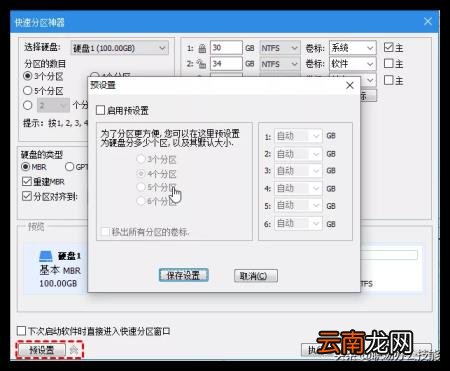Click the 预设置 button at bottom left
Image resolution: width=450 pixels, height=371 pixels.
coord(42,350)
